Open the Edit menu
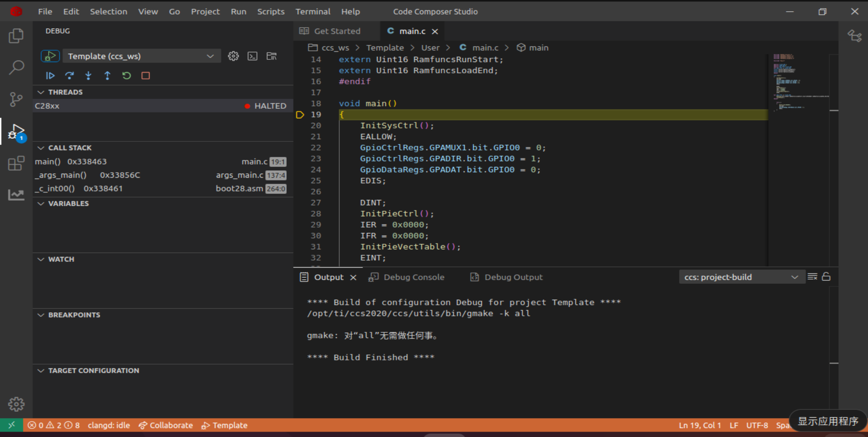 click(71, 11)
